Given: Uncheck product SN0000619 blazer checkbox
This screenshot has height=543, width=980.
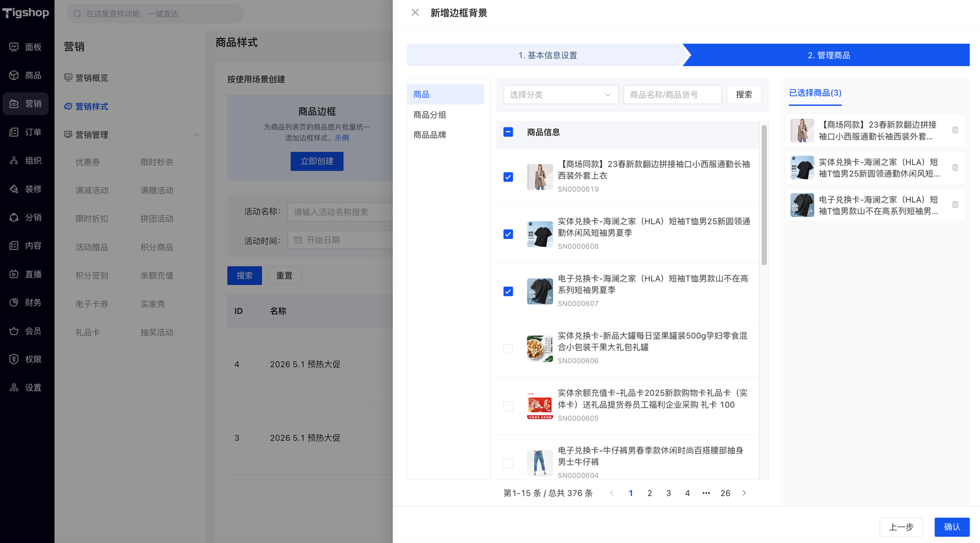Looking at the screenshot, I should point(508,177).
